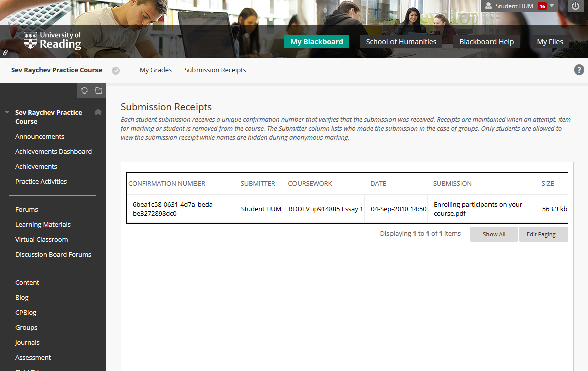Open Discussion Board Forums link
588x371 pixels.
tap(53, 254)
